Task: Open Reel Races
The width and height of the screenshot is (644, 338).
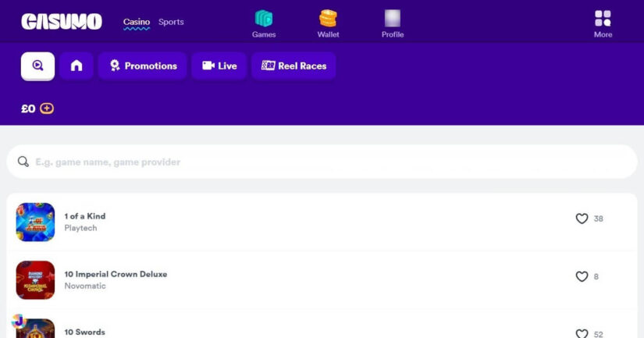Action: [x=294, y=66]
